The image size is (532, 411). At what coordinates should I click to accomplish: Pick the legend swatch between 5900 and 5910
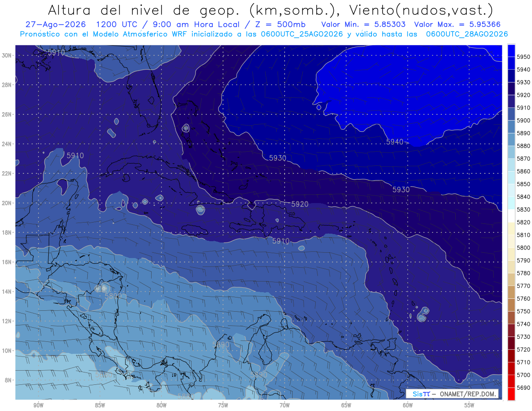511,114
